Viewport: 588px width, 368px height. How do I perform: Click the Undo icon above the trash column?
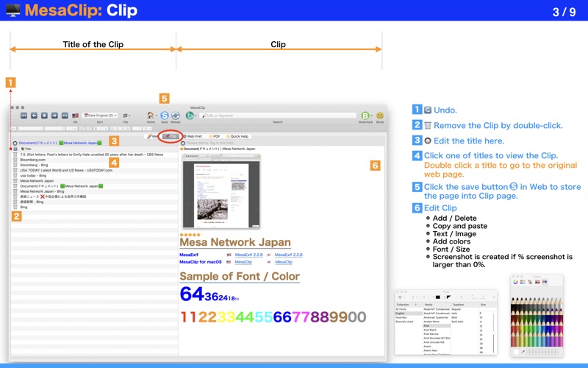(x=15, y=149)
